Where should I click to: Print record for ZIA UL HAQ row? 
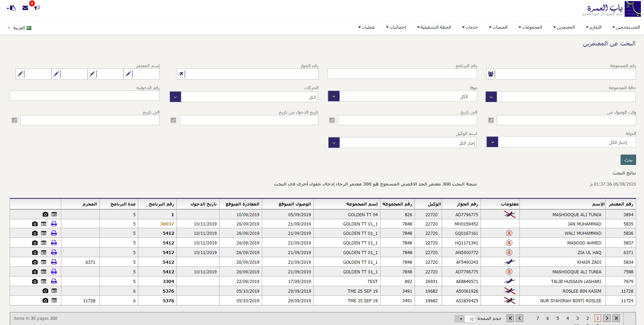pyautogui.click(x=54, y=252)
